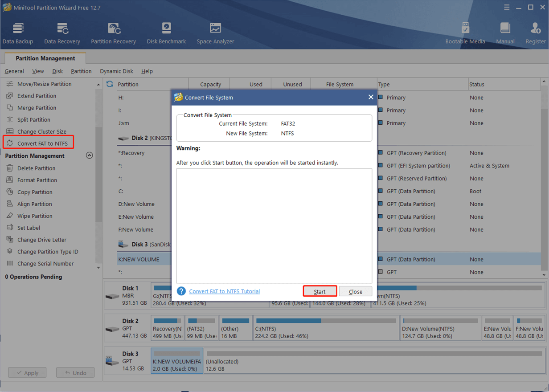This screenshot has width=549, height=392.
Task: Open the Dynamic Disk menu
Action: click(x=116, y=71)
